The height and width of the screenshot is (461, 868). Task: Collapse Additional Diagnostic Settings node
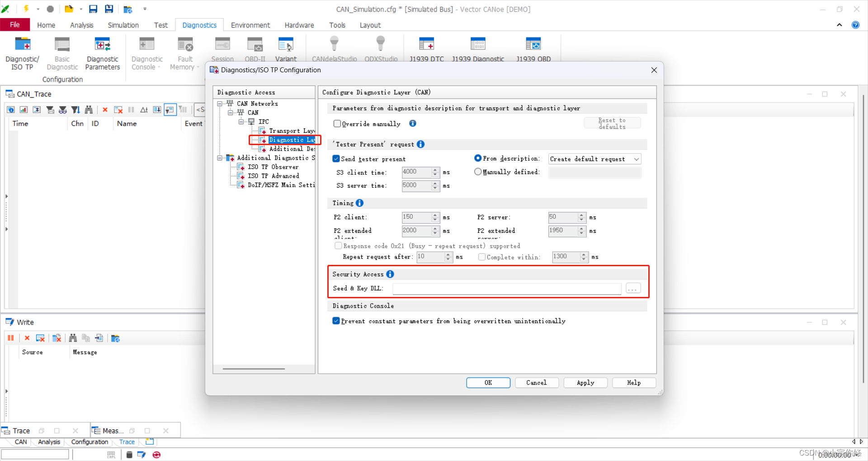220,158
